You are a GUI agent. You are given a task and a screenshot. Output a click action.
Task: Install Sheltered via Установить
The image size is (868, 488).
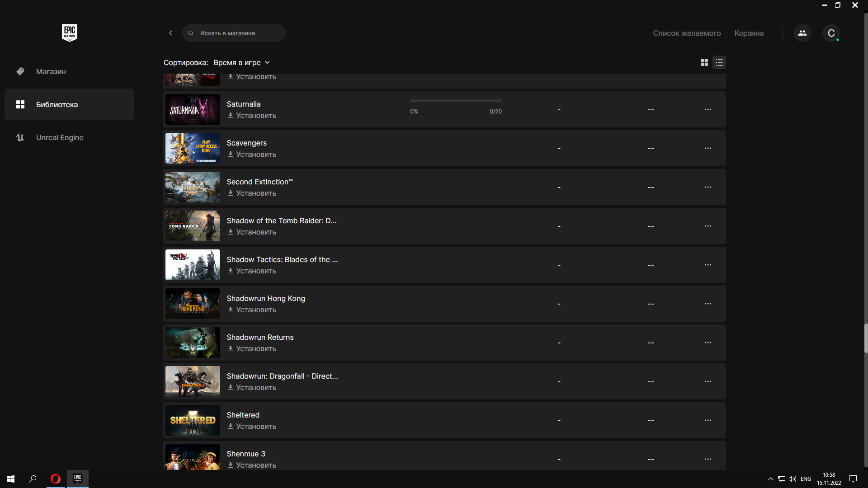pyautogui.click(x=252, y=427)
